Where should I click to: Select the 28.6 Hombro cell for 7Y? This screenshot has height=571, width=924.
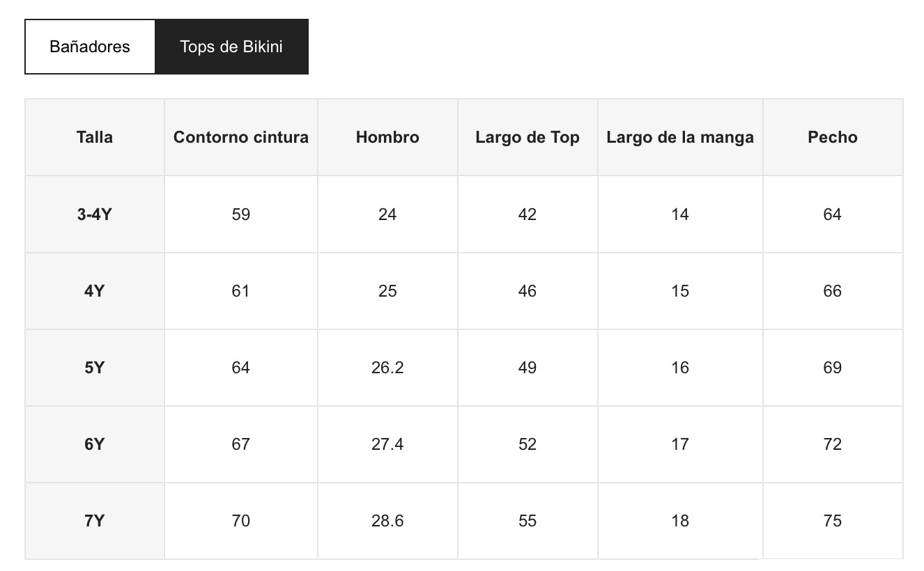[387, 521]
